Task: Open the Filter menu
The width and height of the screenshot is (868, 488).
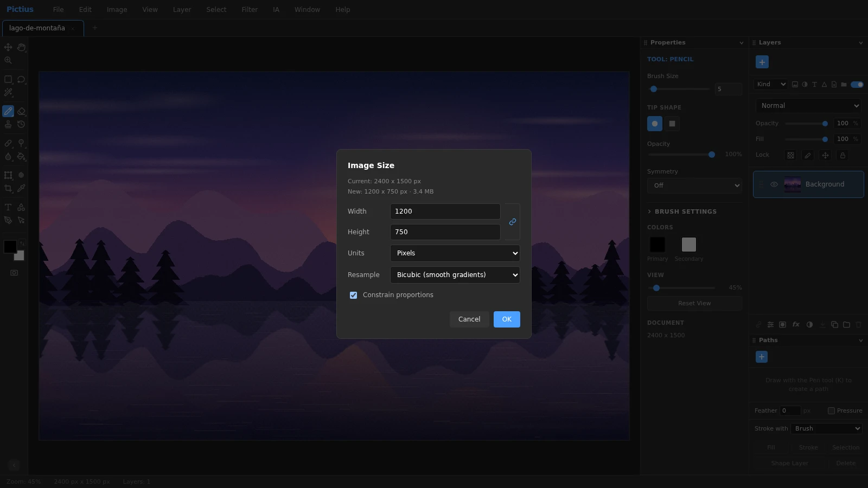Action: [250, 10]
